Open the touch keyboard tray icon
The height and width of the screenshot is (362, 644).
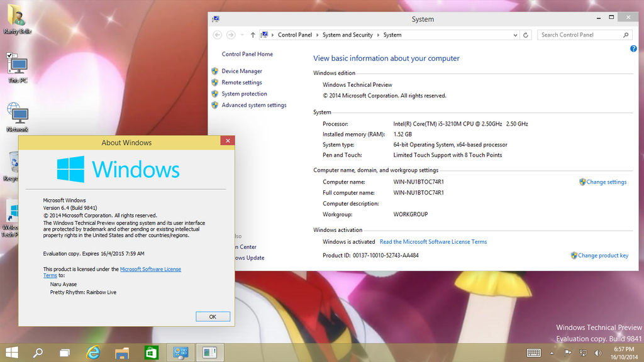point(533,353)
